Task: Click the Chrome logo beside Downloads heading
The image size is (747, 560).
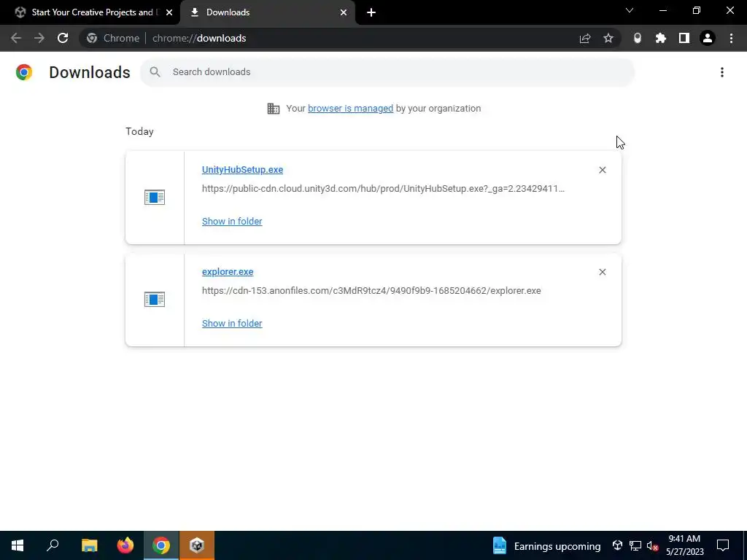Action: click(x=24, y=72)
